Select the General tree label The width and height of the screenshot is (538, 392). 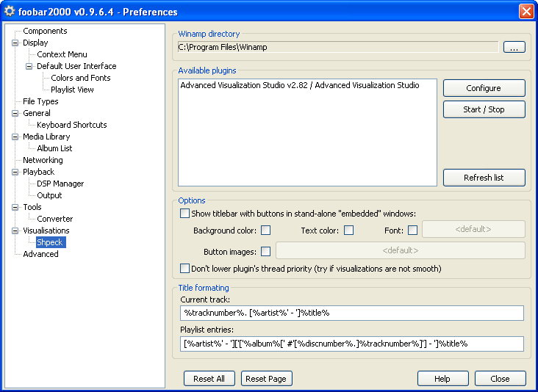coord(36,113)
